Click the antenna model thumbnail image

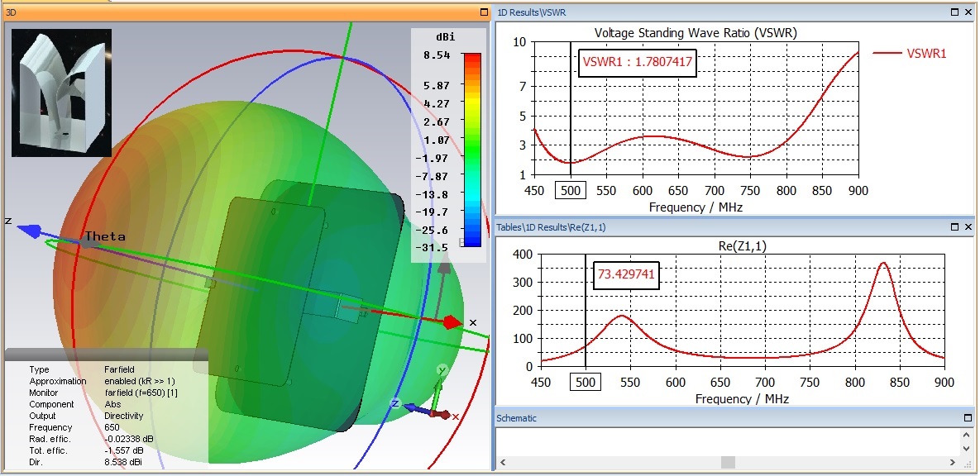61,93
